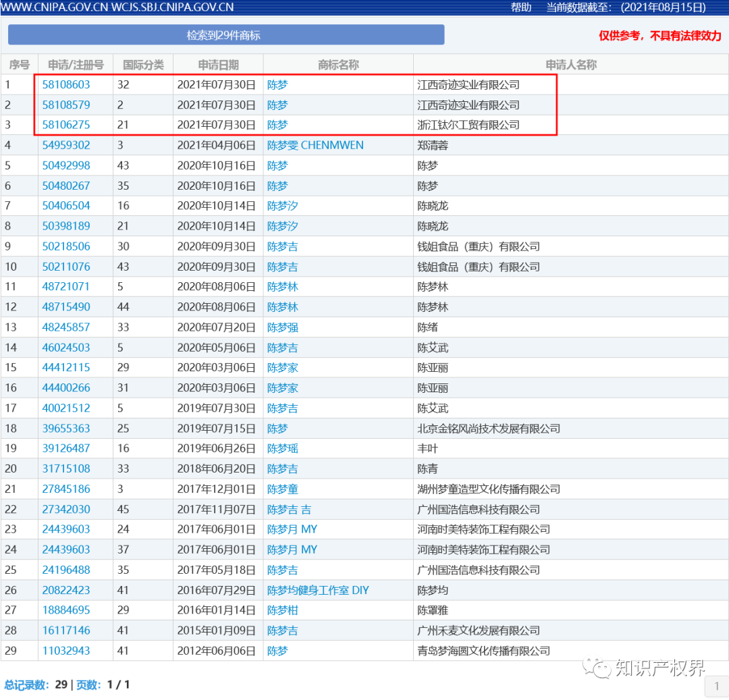Open trademark 陈梦 in row 29
This screenshot has width=729, height=700.
click(277, 651)
